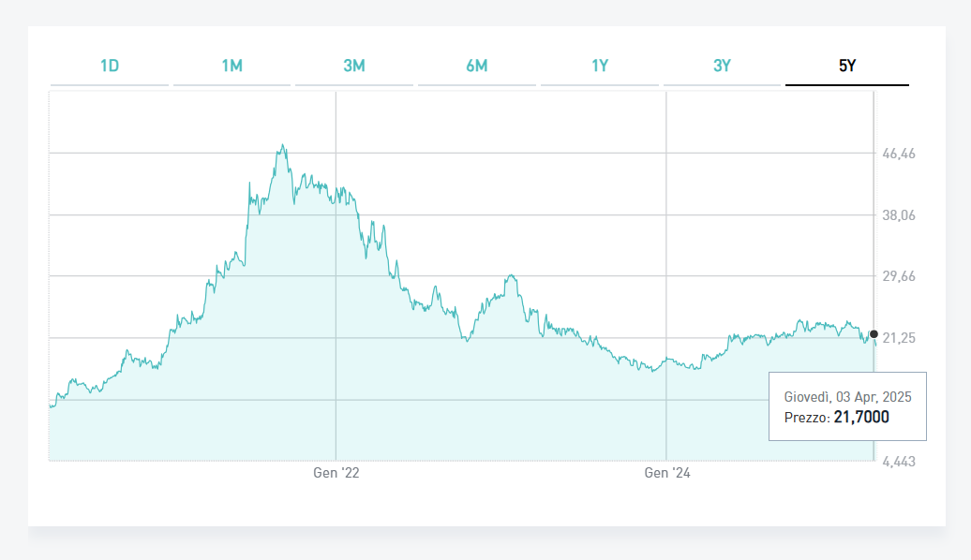Switch to the 1M range tab
This screenshot has height=560, width=971.
pos(232,66)
